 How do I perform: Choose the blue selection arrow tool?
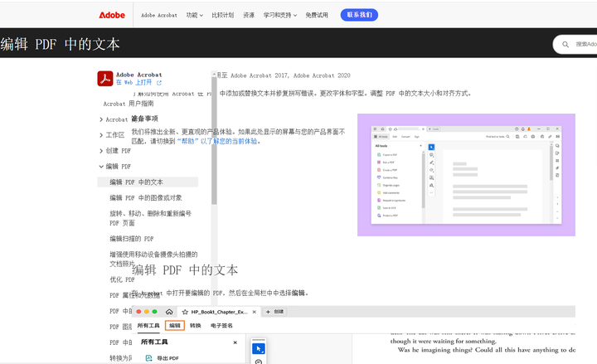pos(259,348)
